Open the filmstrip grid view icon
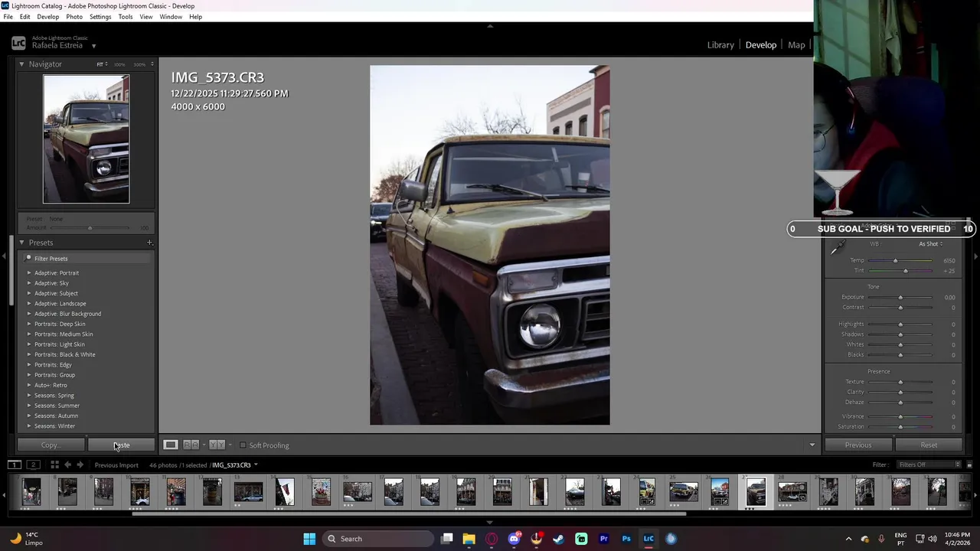980x551 pixels. pos(54,465)
